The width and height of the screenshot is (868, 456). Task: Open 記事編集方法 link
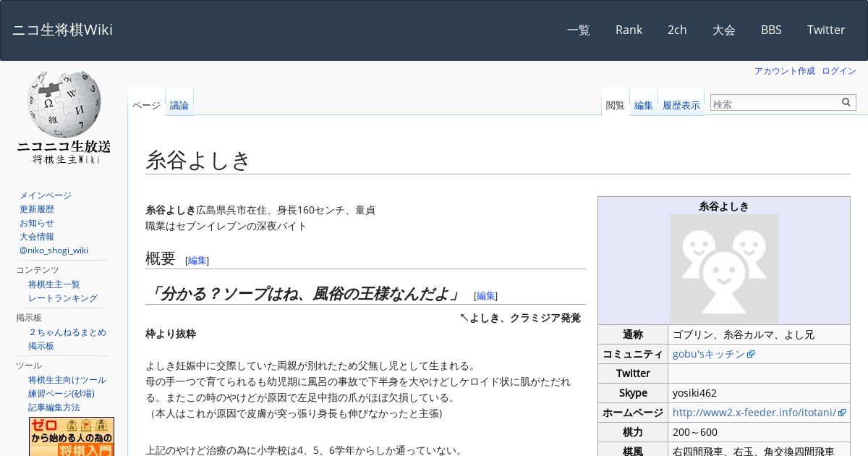[x=54, y=408]
